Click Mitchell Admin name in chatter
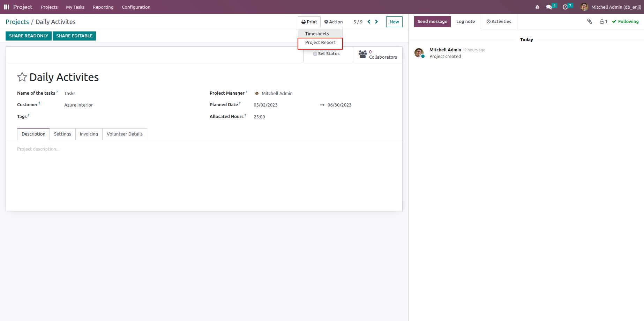 click(x=445, y=50)
